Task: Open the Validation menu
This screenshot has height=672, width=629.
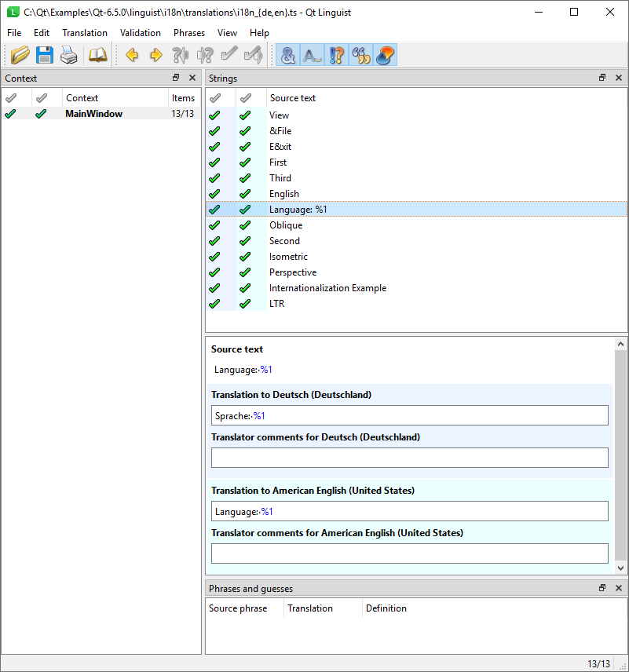Action: coord(140,33)
